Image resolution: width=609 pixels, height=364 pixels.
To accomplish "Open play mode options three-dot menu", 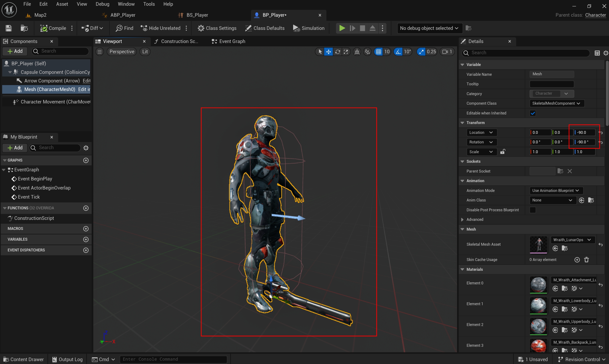I will tap(382, 28).
